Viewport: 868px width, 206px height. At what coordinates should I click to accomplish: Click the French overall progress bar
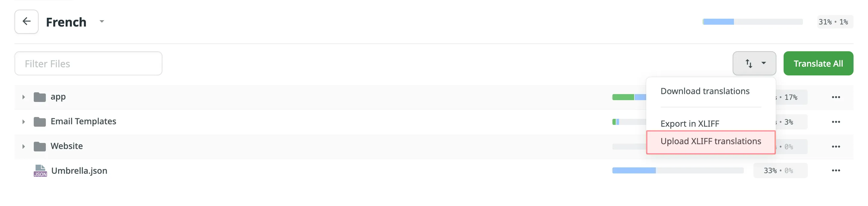[753, 21]
